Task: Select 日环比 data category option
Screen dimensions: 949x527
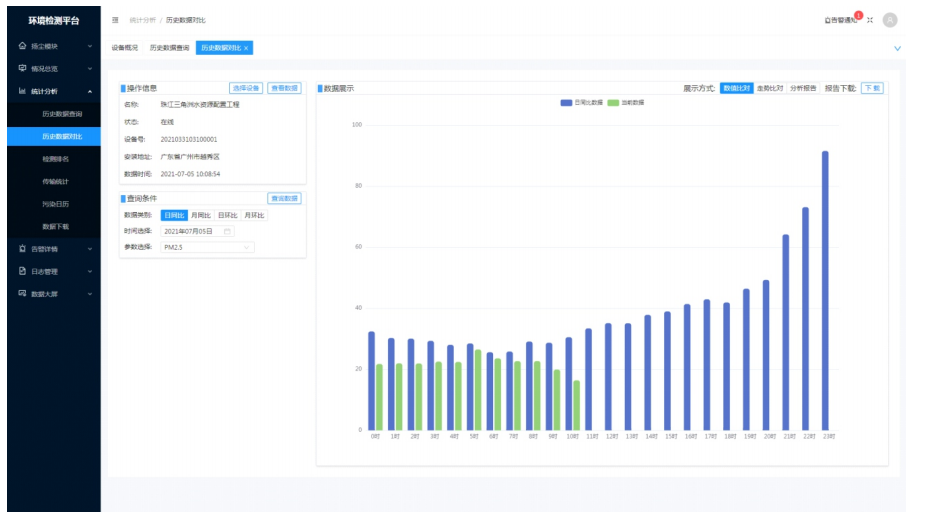Action: (228, 215)
